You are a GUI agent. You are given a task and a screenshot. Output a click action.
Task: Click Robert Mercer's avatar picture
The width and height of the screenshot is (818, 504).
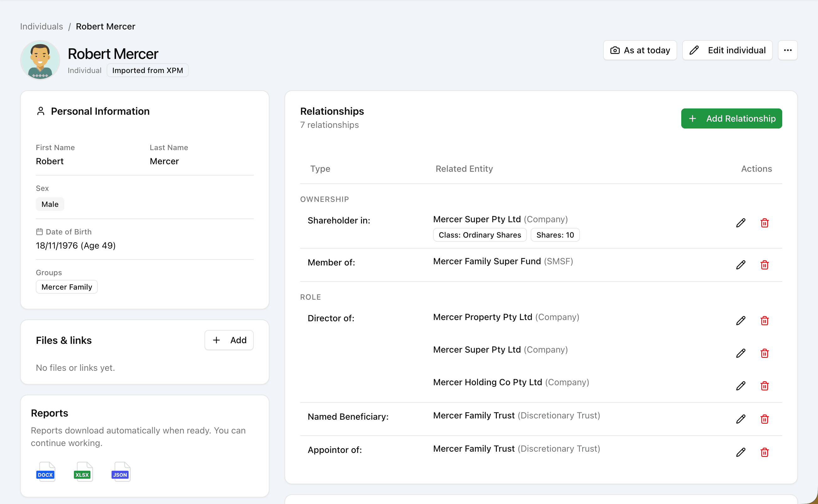[x=40, y=60]
